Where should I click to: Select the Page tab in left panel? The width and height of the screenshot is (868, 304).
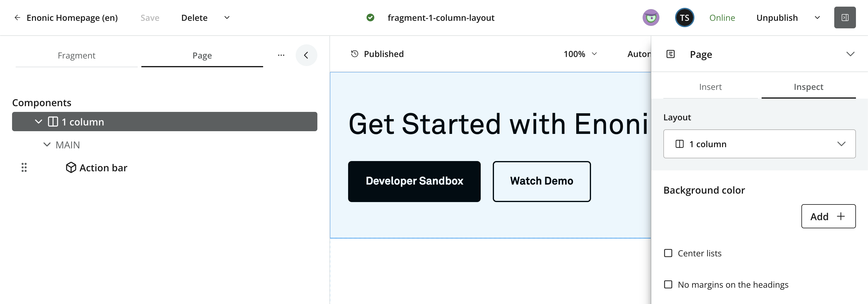(202, 55)
